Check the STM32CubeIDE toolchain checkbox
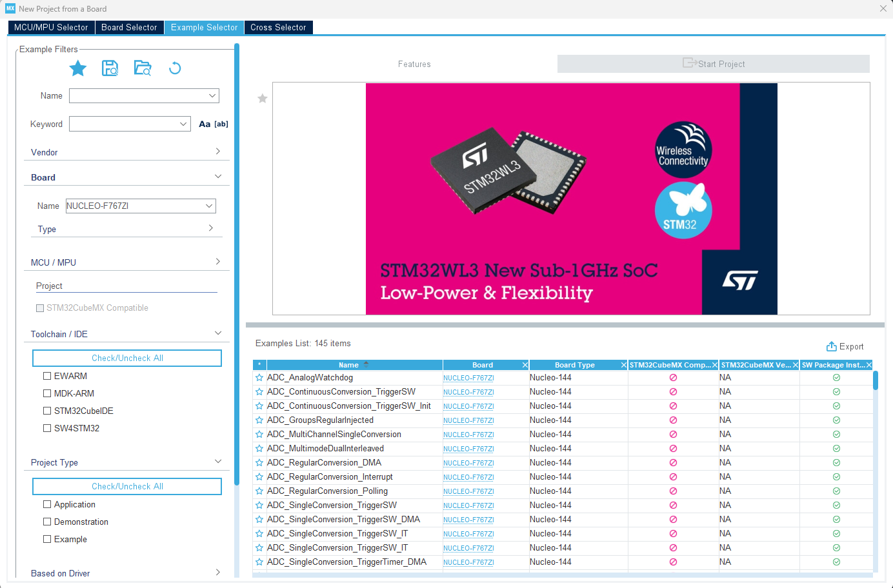This screenshot has width=893, height=588. [47, 411]
